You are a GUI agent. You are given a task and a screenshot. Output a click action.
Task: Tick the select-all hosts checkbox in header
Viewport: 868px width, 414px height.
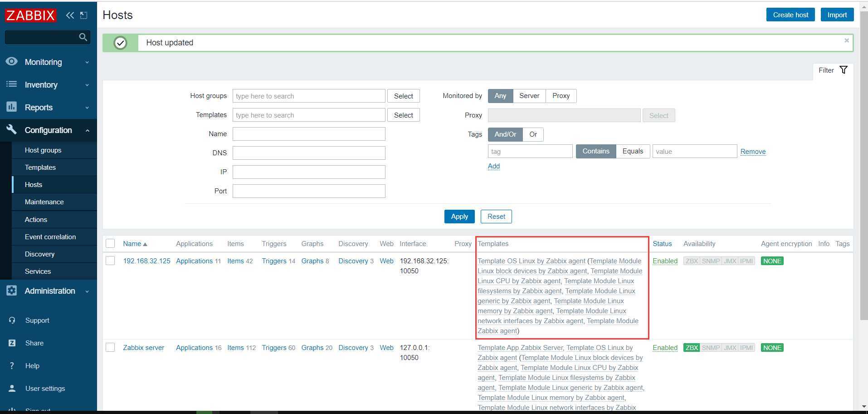click(x=110, y=243)
